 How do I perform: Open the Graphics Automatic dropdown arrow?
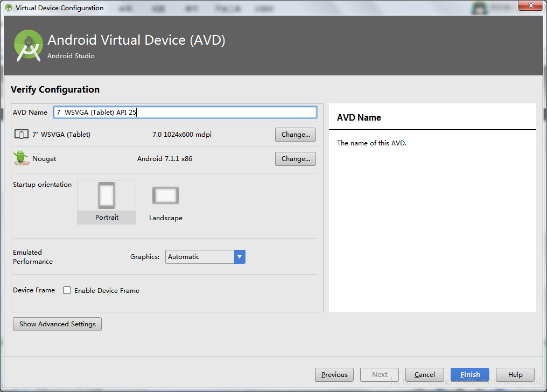point(240,257)
